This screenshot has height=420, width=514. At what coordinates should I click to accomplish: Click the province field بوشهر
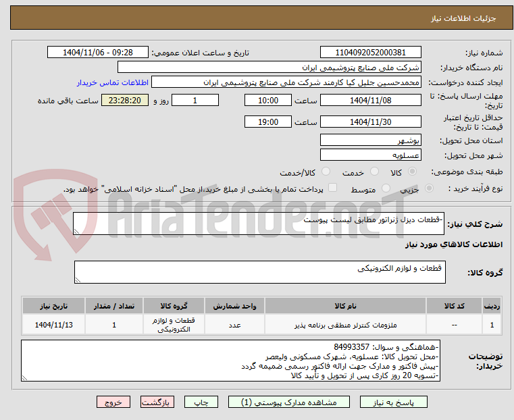click(370, 140)
